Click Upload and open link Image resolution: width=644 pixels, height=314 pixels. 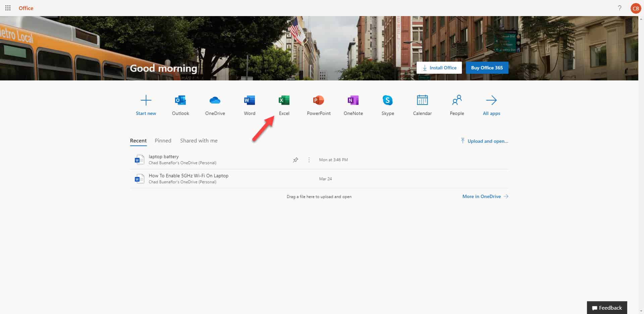pos(484,141)
